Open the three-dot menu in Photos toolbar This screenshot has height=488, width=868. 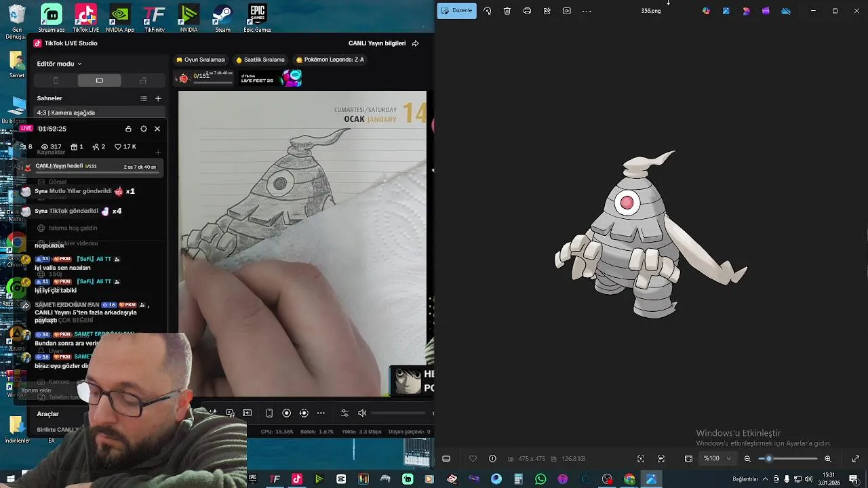(587, 11)
